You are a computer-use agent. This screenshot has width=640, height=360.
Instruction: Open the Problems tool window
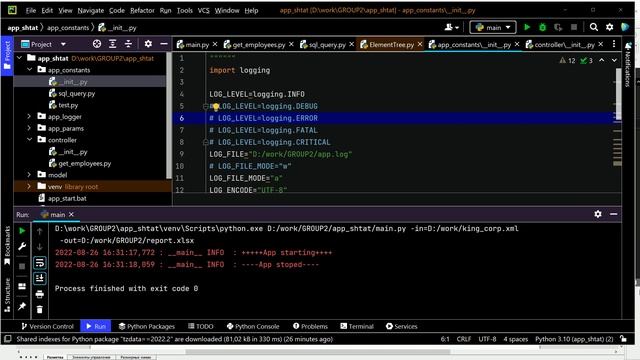coord(310,326)
